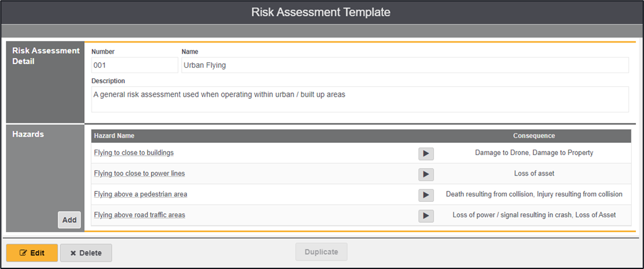644x269 pixels.
Task: Select Flying above a pedestrian area link
Action: (x=141, y=195)
